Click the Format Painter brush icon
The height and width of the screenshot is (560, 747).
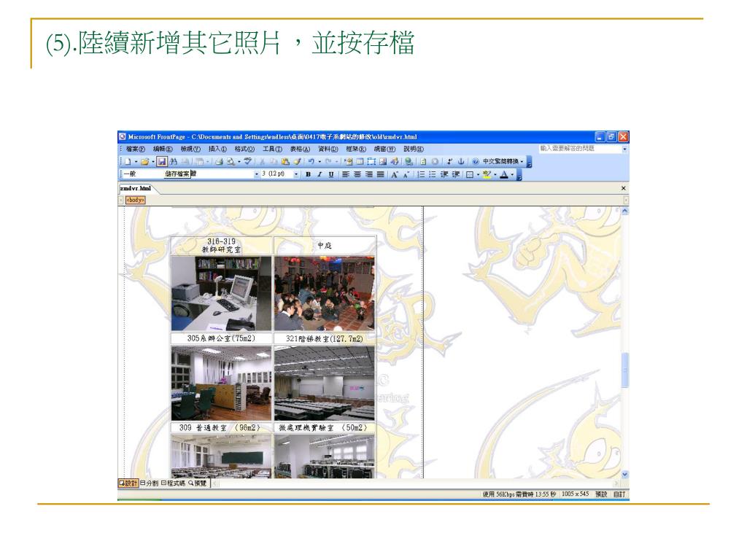pyautogui.click(x=298, y=161)
